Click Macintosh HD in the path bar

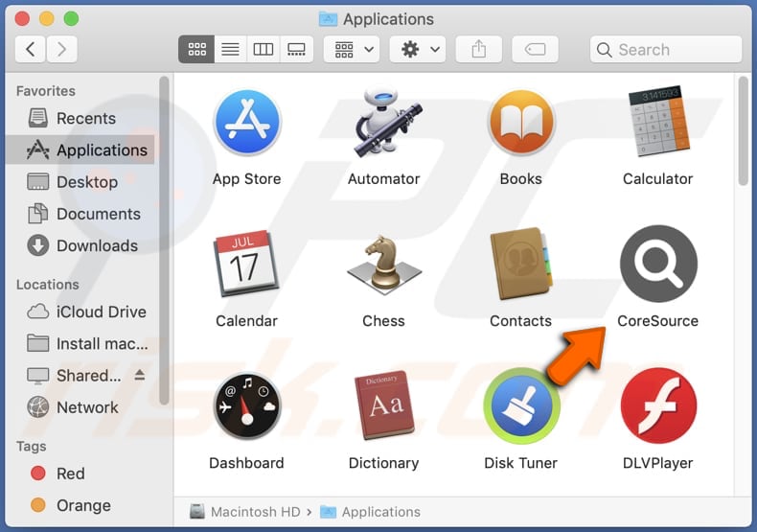pos(245,512)
